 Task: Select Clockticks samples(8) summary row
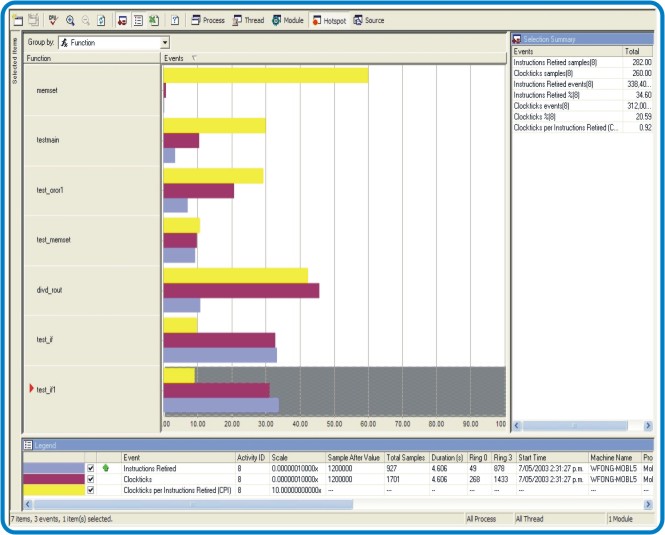tap(582, 73)
